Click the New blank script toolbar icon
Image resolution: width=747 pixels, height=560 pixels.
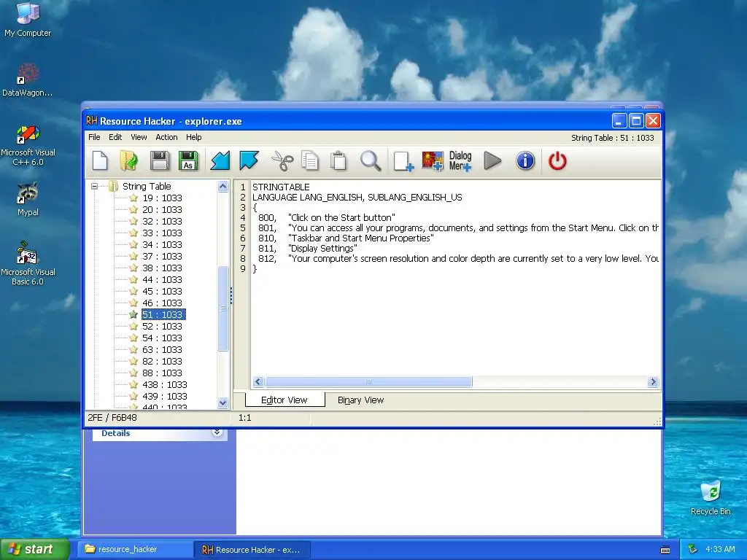[100, 160]
